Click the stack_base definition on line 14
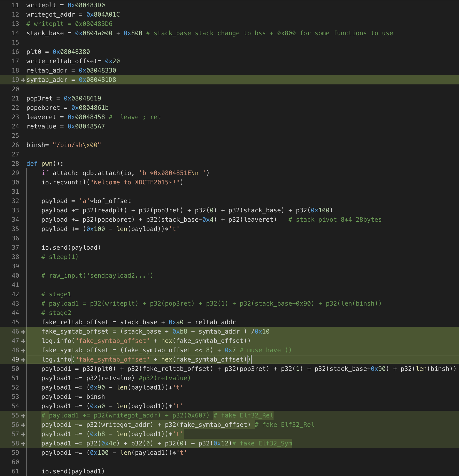Screen dimensions: 459x476 point(84,33)
